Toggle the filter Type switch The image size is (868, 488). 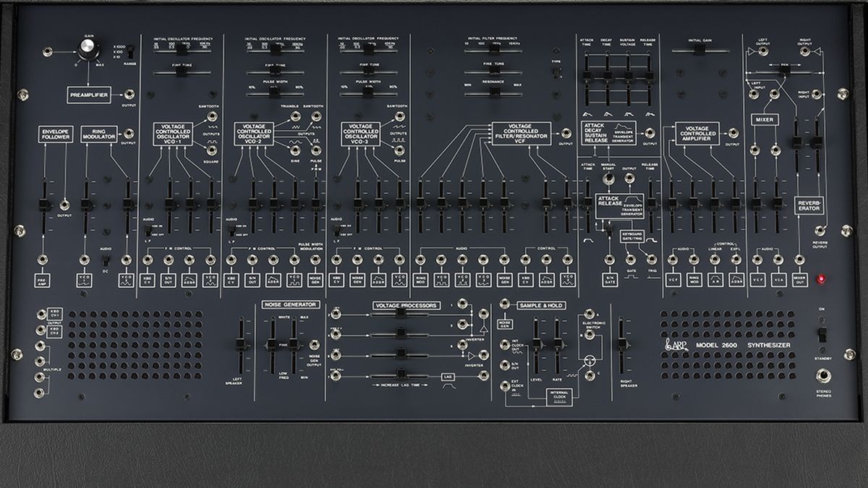coord(556,72)
